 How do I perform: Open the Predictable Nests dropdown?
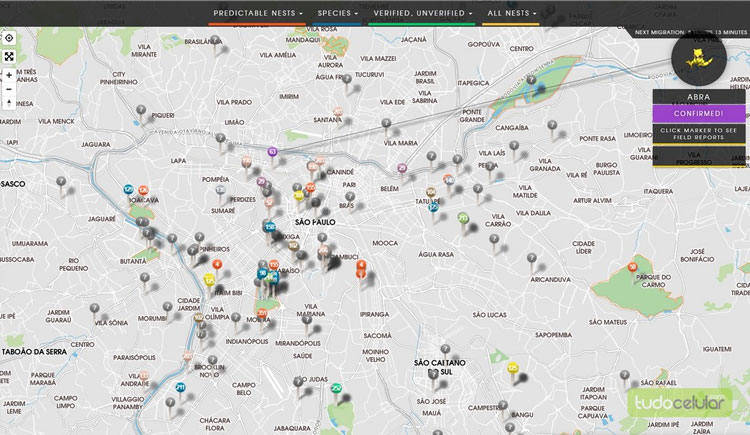256,13
